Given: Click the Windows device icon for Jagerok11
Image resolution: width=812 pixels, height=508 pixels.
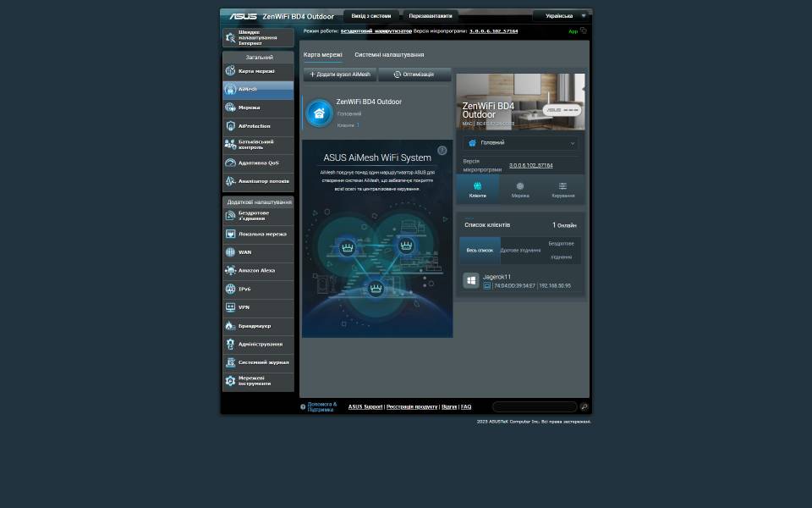Looking at the screenshot, I should [471, 280].
